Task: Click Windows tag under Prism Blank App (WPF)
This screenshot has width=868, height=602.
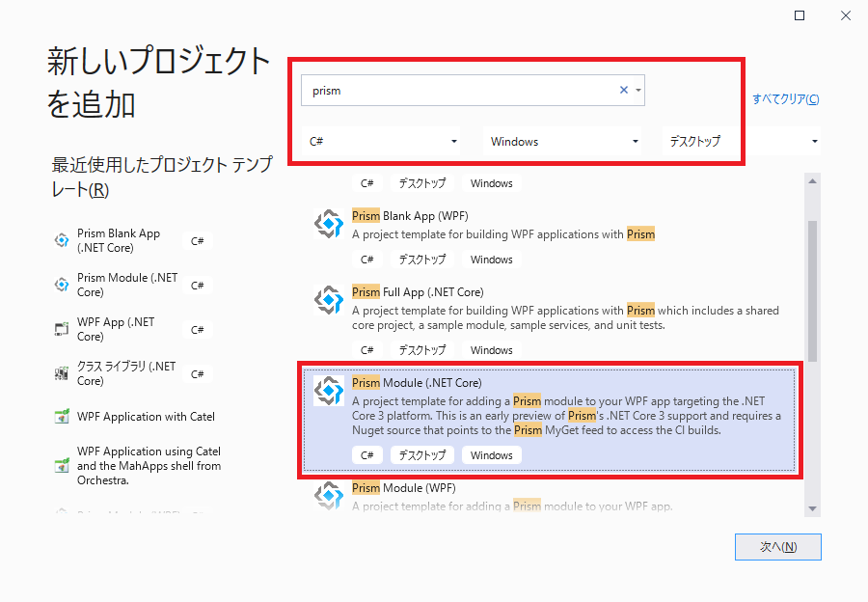Action: pyautogui.click(x=492, y=260)
